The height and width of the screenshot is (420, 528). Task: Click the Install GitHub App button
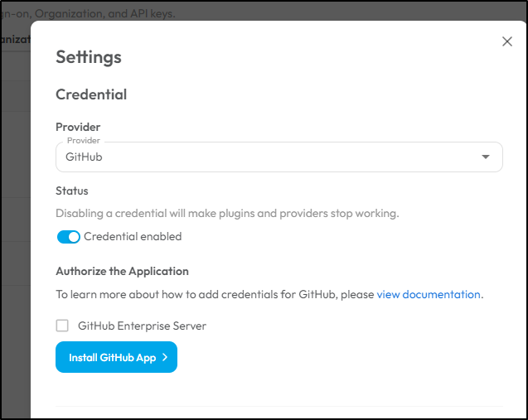[x=117, y=357]
